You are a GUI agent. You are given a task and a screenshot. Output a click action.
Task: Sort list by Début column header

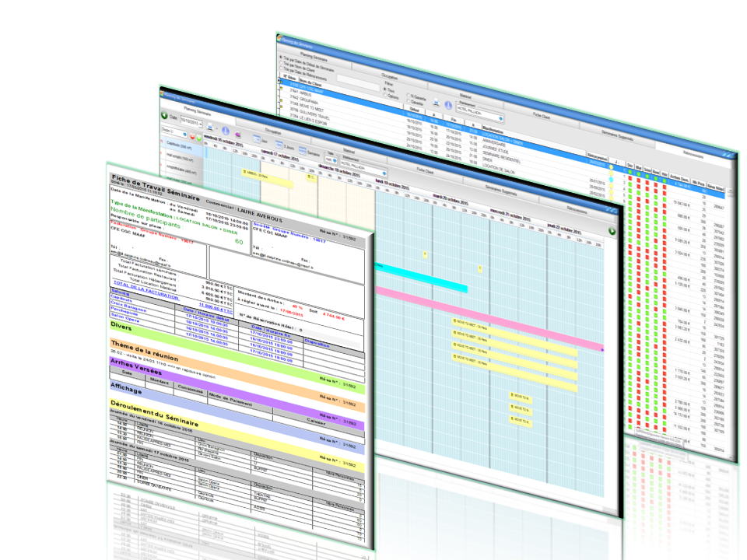414,110
